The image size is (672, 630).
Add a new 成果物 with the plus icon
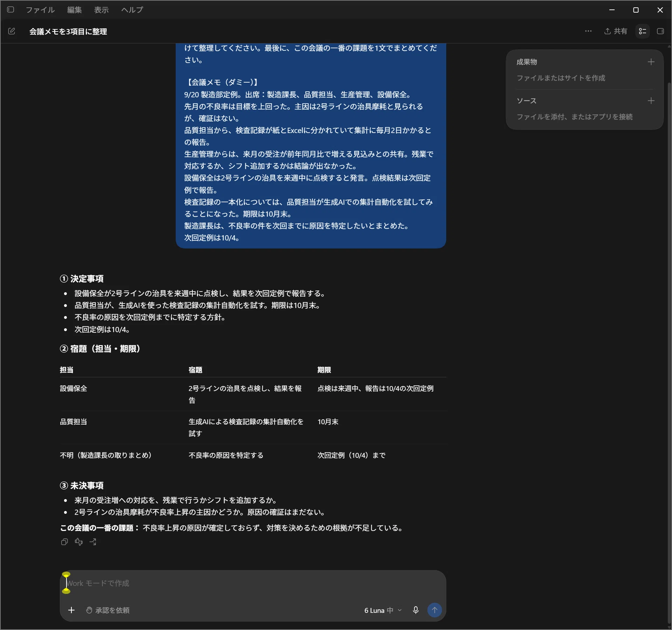[x=651, y=62]
